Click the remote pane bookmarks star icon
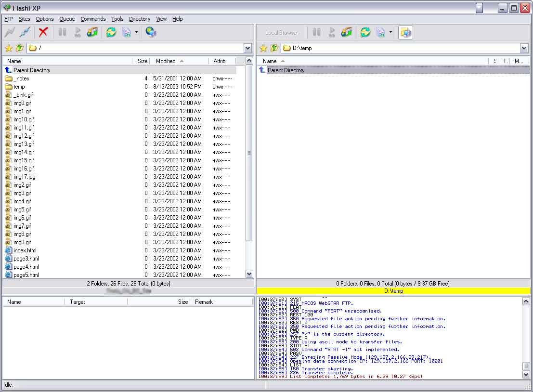This screenshot has height=392, width=533. click(x=8, y=48)
